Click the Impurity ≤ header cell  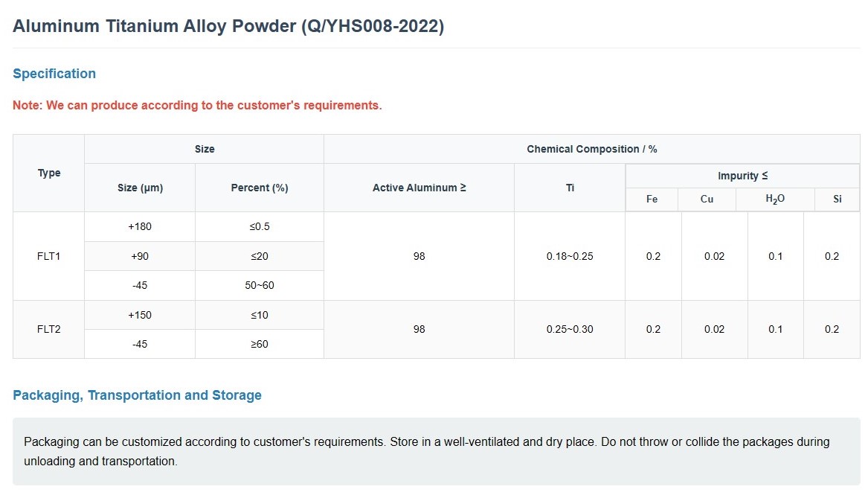pyautogui.click(x=742, y=176)
